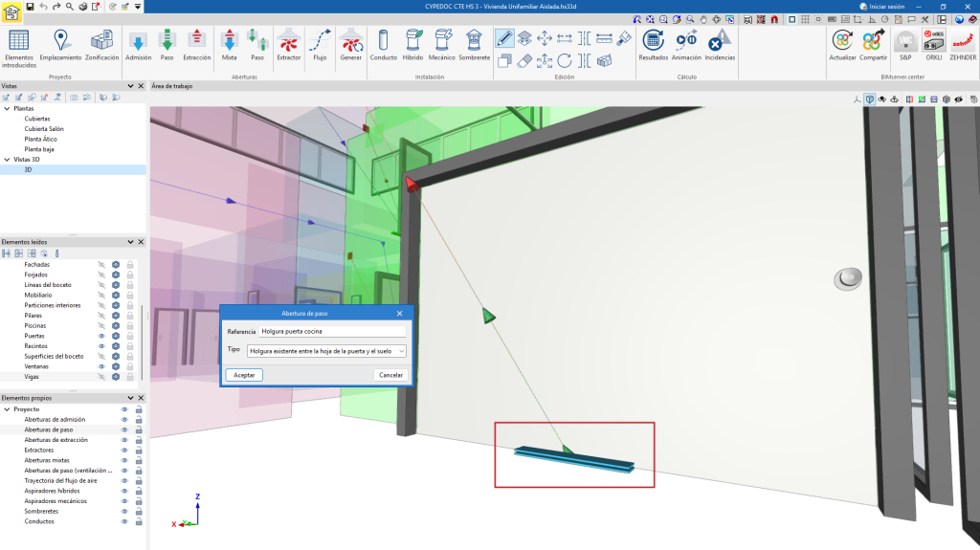Image resolution: width=980 pixels, height=550 pixels.
Task: Click the erase edit tool
Action: [x=524, y=60]
